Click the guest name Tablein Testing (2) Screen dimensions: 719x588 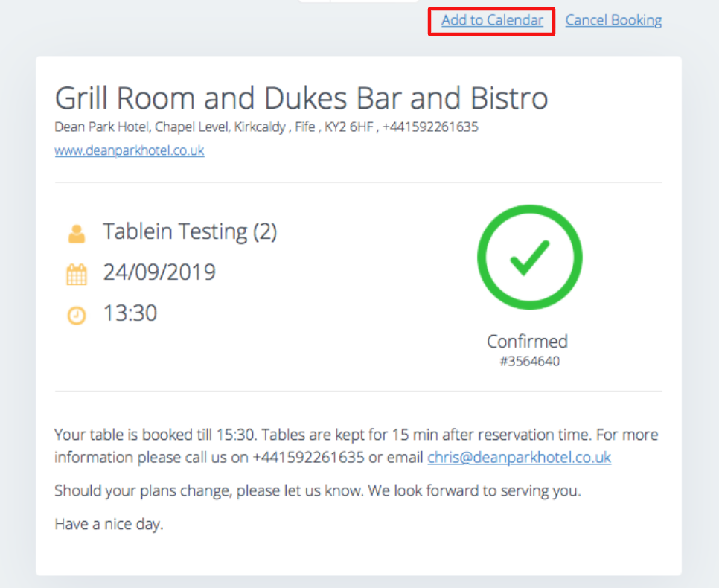190,232
